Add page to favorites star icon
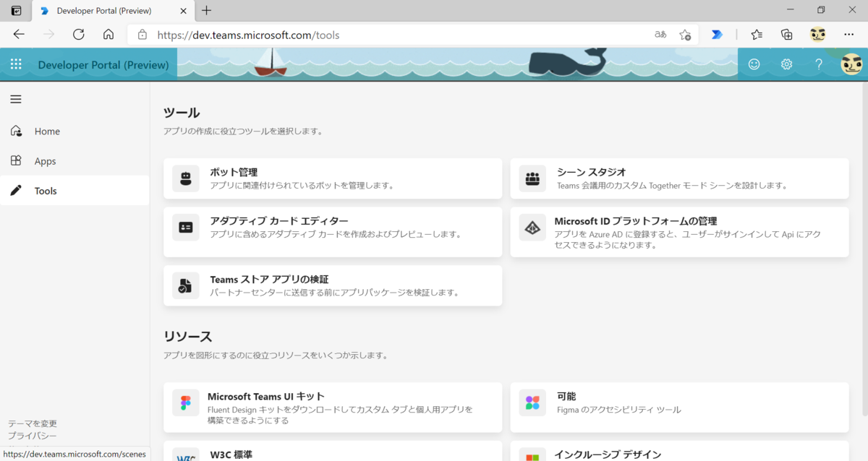Screen dimensions: 868x461 tap(685, 34)
